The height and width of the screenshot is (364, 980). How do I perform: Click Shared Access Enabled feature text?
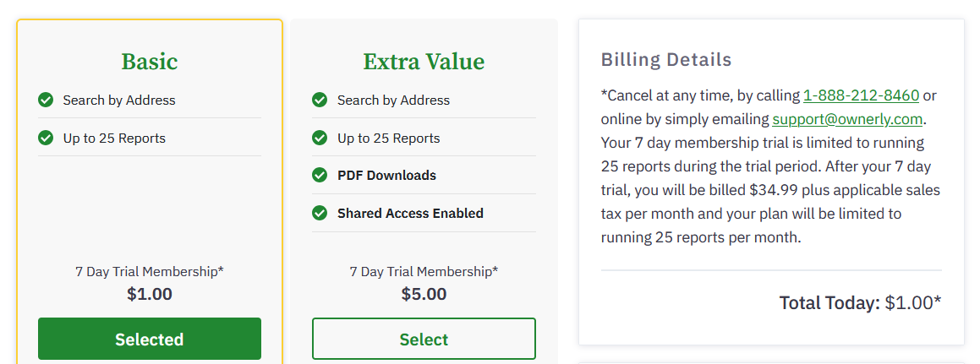410,214
